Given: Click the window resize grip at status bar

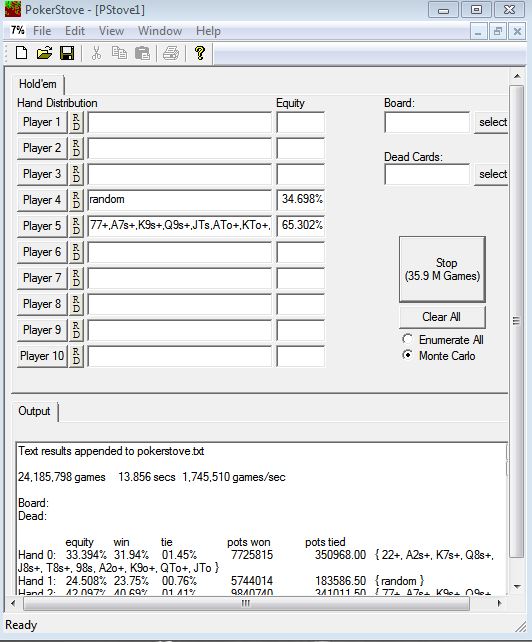Looking at the screenshot, I should tap(520, 626).
